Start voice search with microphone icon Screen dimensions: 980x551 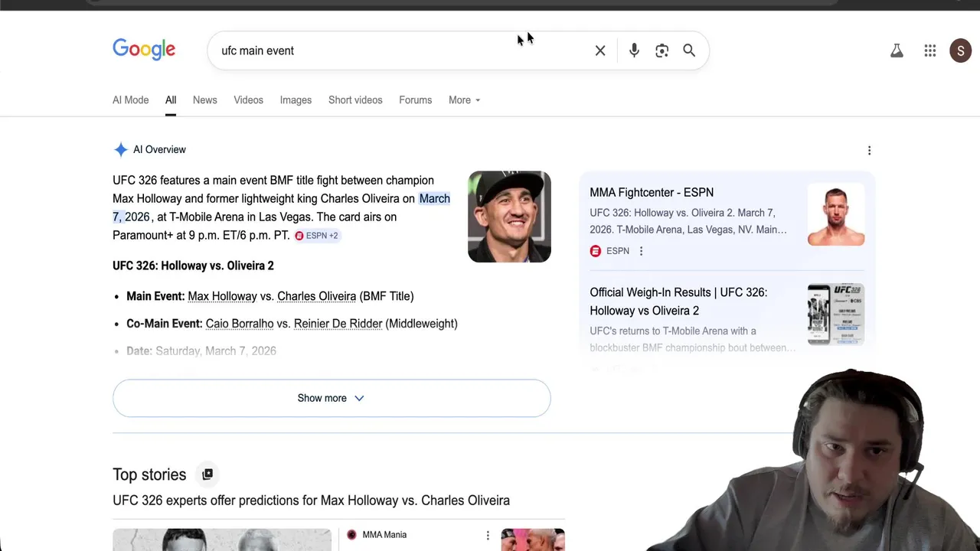(x=634, y=51)
